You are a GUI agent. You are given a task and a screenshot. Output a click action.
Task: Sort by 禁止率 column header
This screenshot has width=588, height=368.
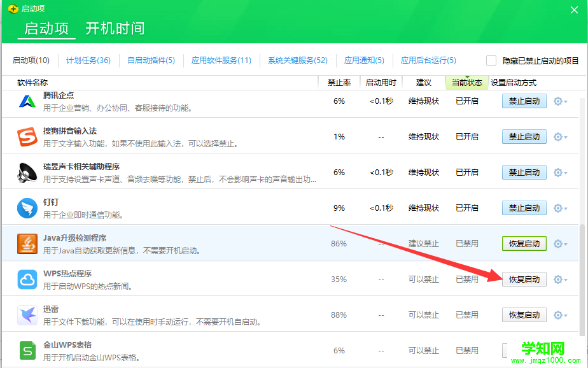pyautogui.click(x=339, y=83)
